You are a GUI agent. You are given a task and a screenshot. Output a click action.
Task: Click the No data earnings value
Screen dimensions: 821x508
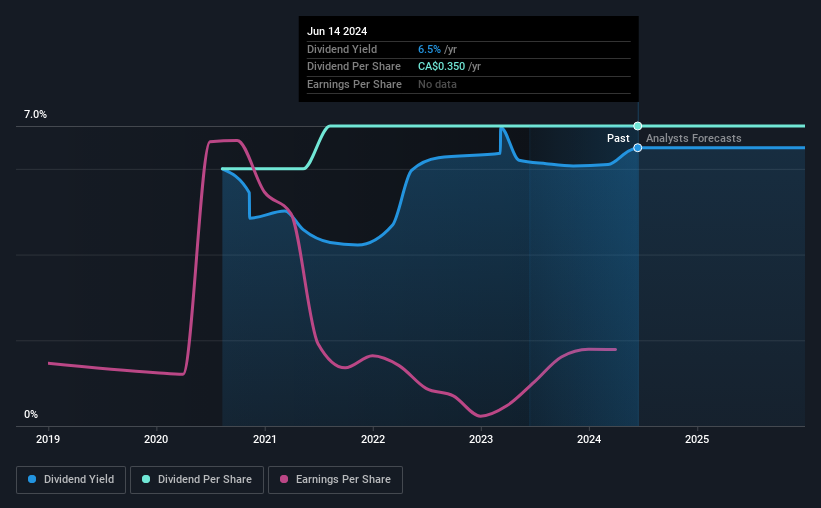[x=437, y=84]
